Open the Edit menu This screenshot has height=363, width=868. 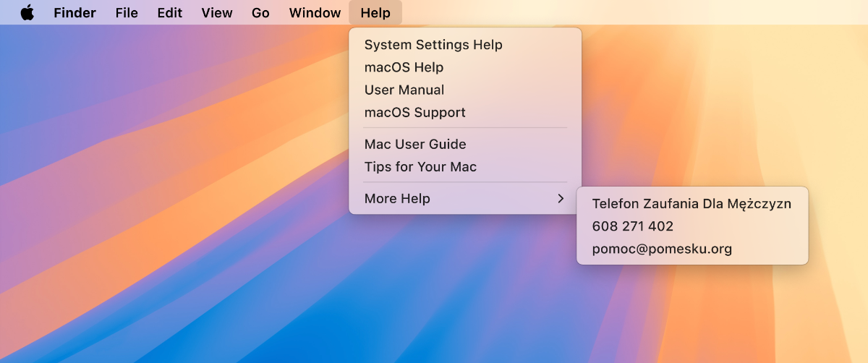point(170,13)
